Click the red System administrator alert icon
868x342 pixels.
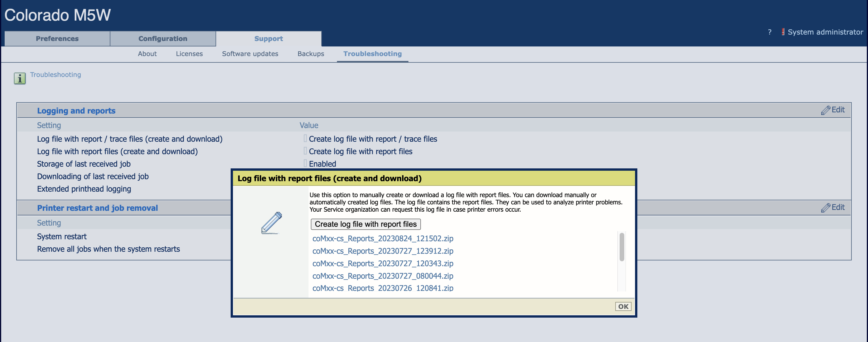tap(783, 32)
